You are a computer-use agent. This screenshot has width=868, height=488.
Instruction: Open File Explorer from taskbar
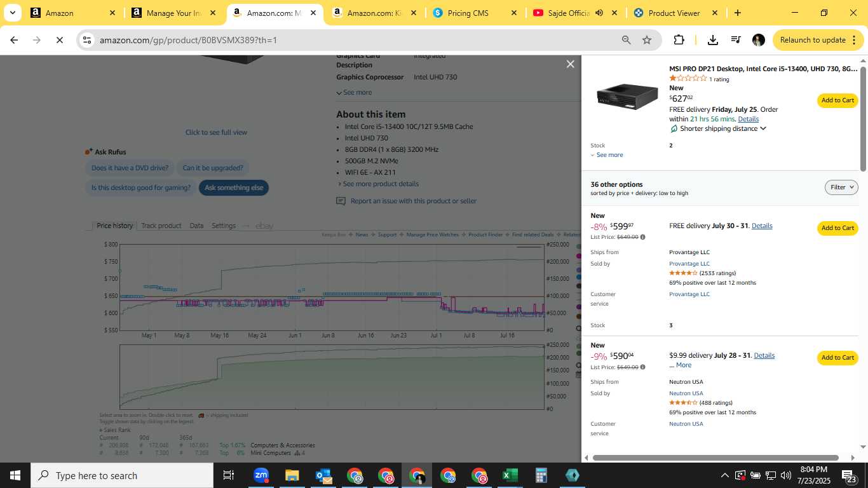point(292,475)
